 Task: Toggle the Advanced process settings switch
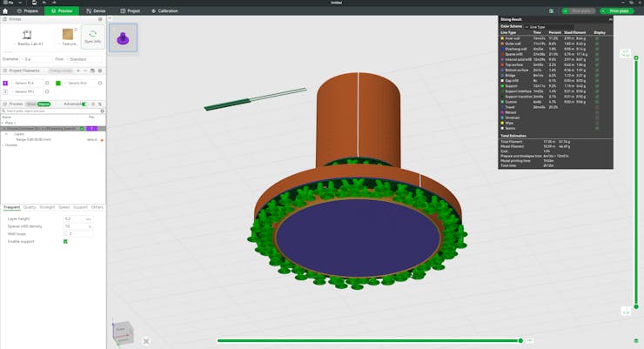84,104
